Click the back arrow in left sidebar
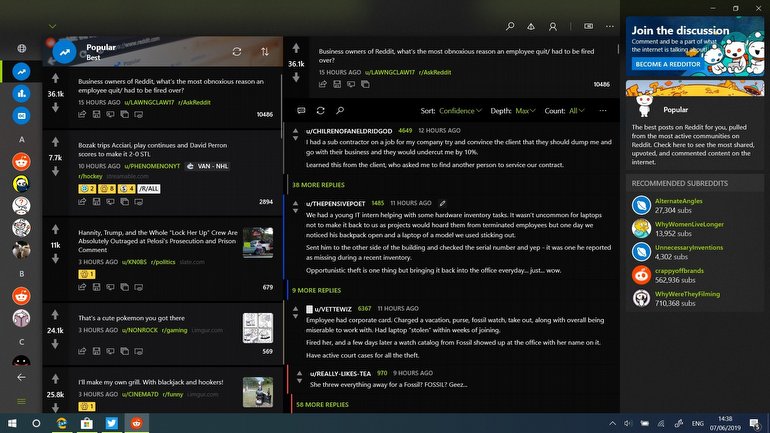Image resolution: width=770 pixels, height=433 pixels. (x=21, y=377)
